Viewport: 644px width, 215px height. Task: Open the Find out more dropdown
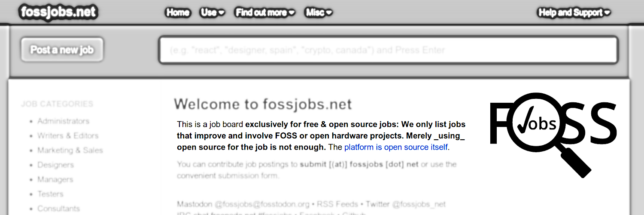tap(265, 12)
